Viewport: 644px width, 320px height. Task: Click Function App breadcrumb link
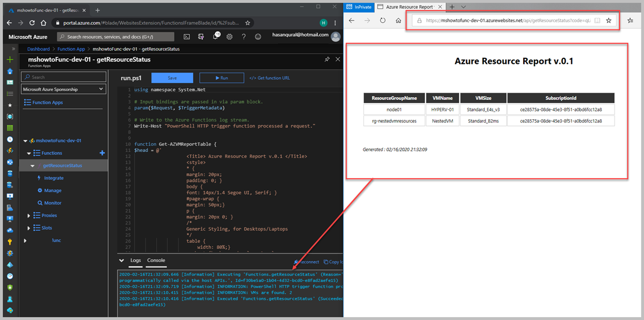pyautogui.click(x=72, y=49)
